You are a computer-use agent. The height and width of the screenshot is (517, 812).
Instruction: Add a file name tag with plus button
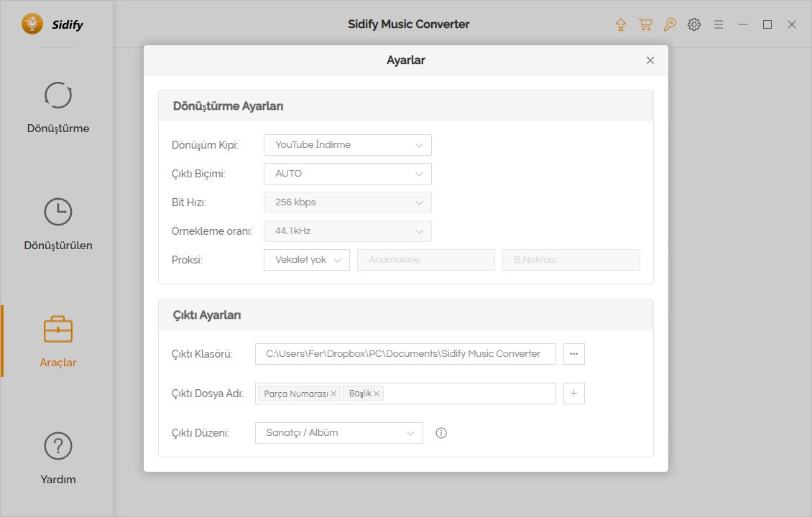(x=573, y=393)
